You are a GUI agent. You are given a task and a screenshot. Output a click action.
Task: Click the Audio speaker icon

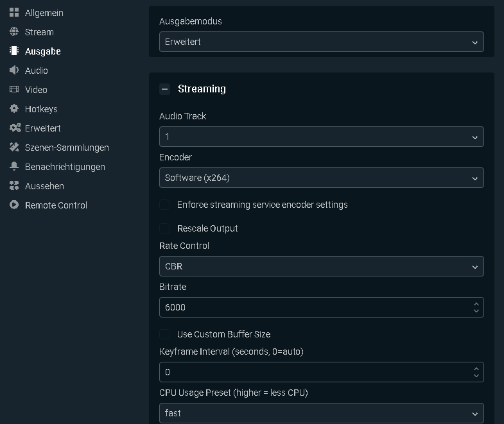click(14, 71)
